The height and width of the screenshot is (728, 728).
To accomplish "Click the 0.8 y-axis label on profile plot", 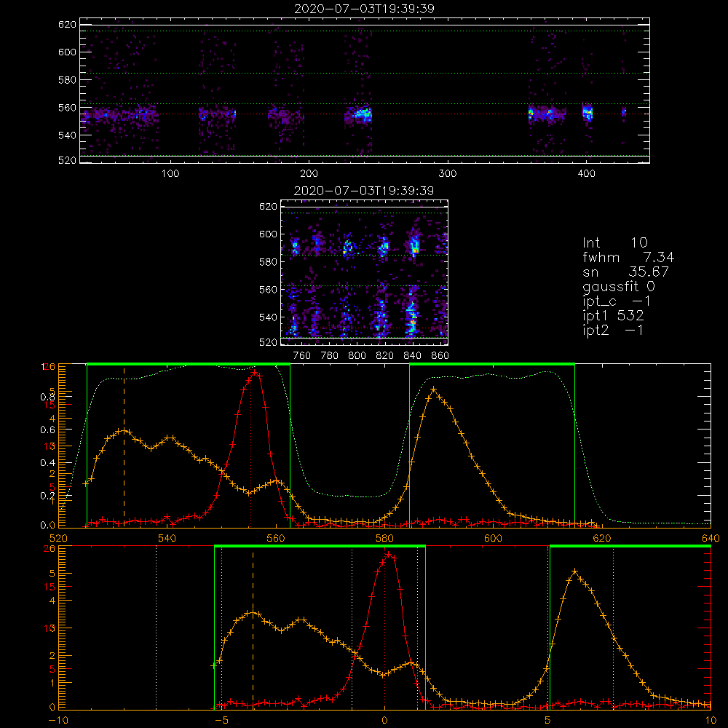I will [x=48, y=397].
